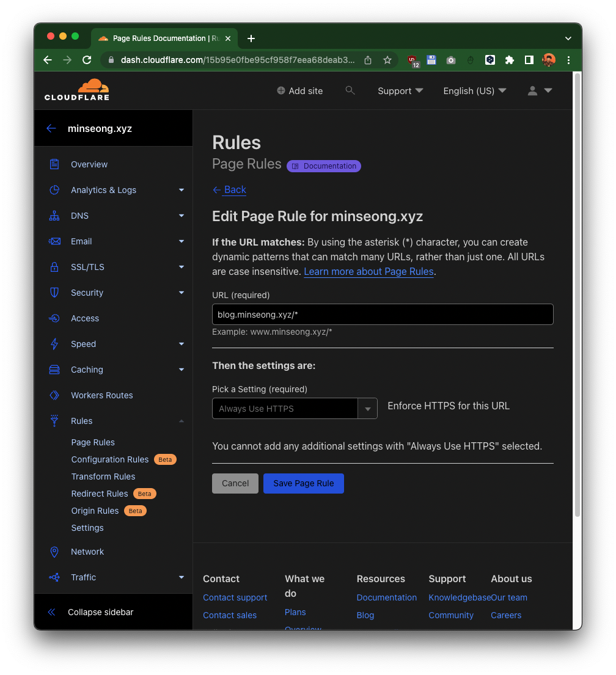Open the tab search chevron in Chrome
The image size is (616, 675).
[568, 38]
